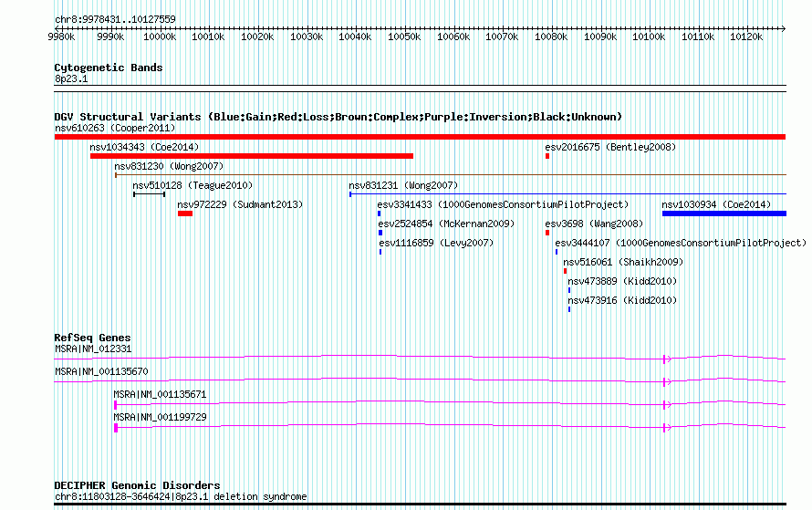Screen dimensions: 812x510
Task: Click the Cytogenetic Bands track title
Action: (x=109, y=68)
